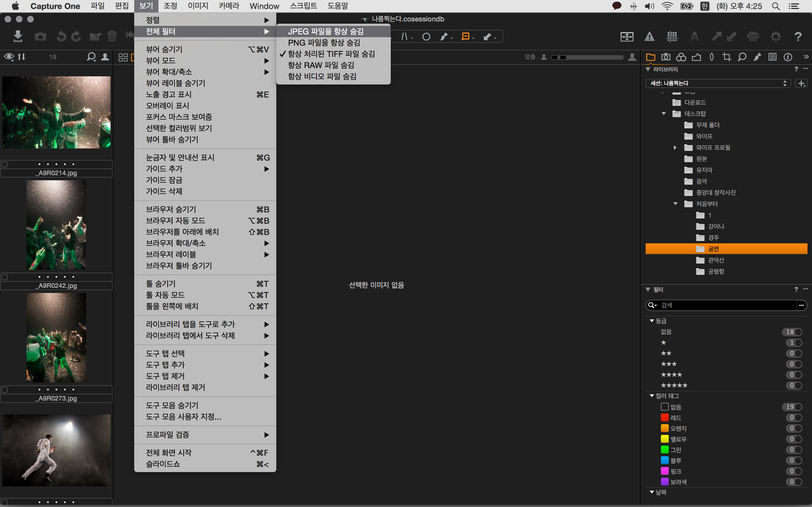Check the selection box above _A9R0214.jpg
Screen dimensions: 812x507
pyautogui.click(x=5, y=164)
